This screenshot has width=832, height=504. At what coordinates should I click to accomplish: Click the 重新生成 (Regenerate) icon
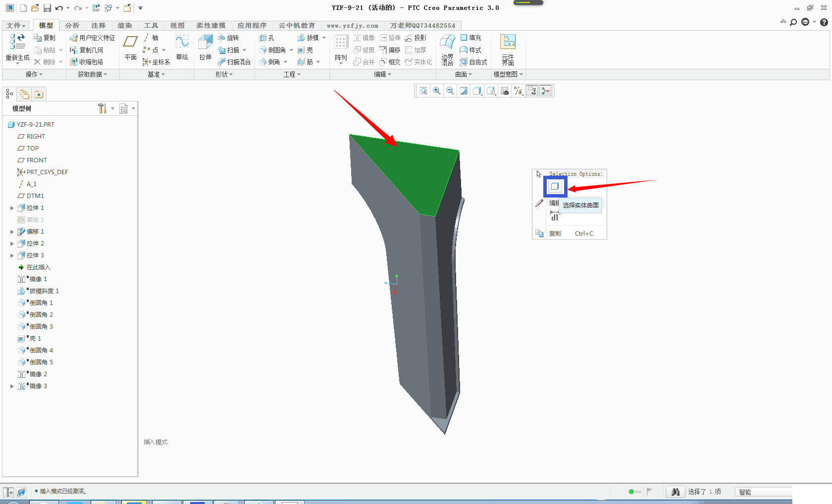17,43
